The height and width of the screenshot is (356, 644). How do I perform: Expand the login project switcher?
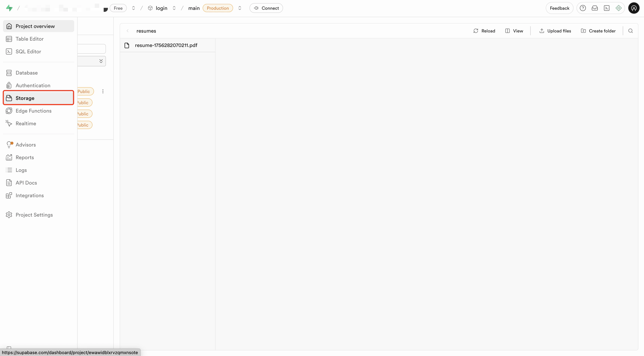point(174,8)
